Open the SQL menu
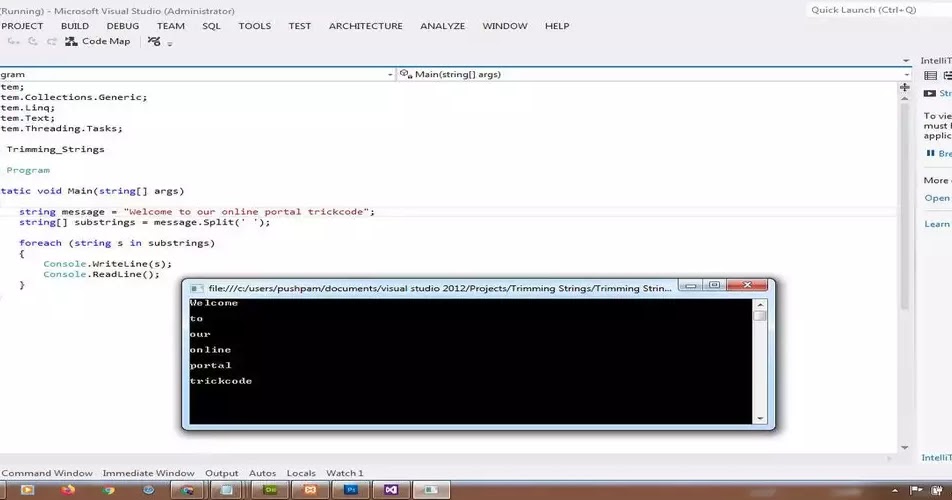The height and width of the screenshot is (500, 952). [x=211, y=26]
